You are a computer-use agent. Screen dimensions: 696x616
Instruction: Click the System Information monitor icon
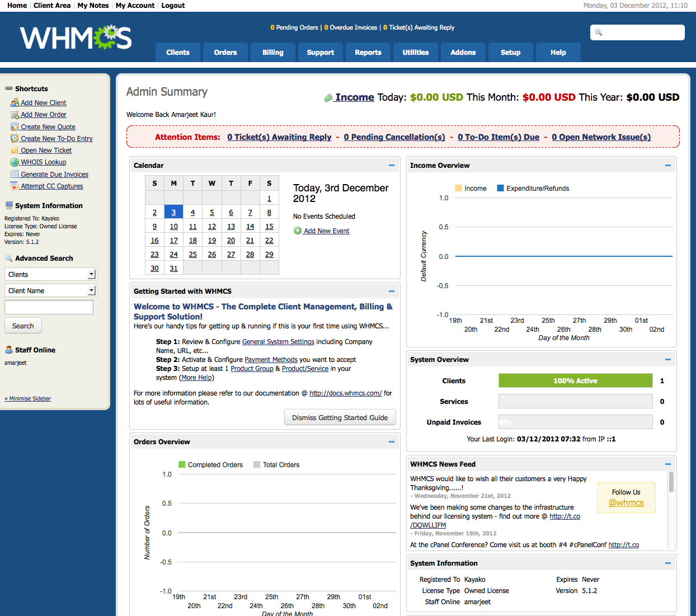pos(9,205)
